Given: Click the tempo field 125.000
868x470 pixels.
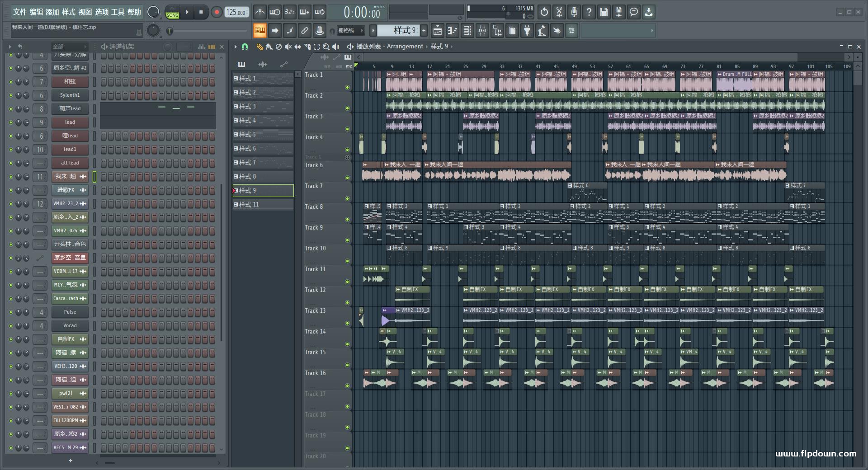Looking at the screenshot, I should pyautogui.click(x=236, y=12).
